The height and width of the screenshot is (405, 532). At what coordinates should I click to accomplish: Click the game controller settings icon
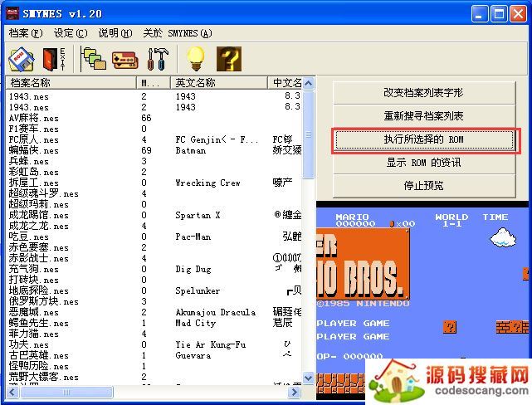[x=124, y=59]
